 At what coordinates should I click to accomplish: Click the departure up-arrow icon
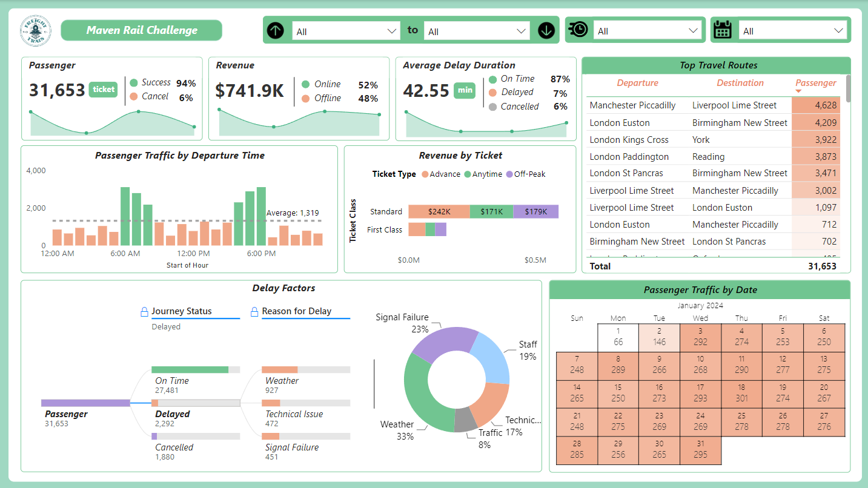[x=276, y=30]
